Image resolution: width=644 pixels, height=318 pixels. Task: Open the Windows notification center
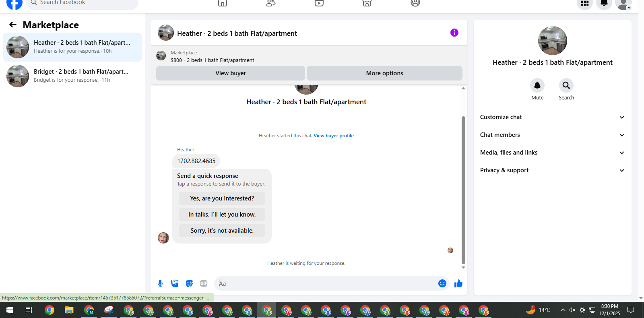coord(631,310)
